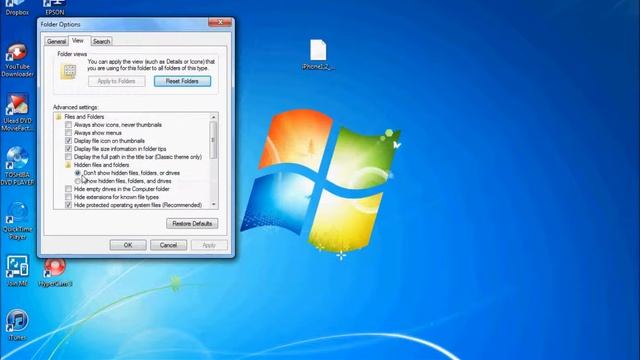Click the Cancel button

(168, 245)
